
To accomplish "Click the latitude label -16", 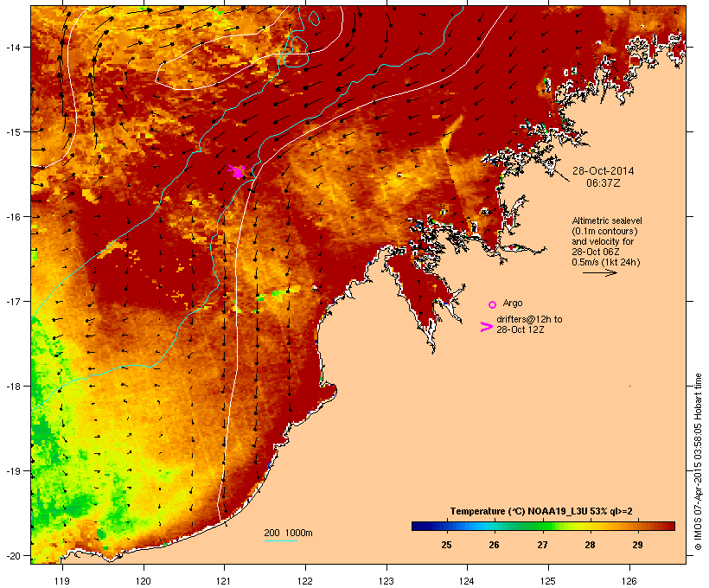I will (x=13, y=217).
